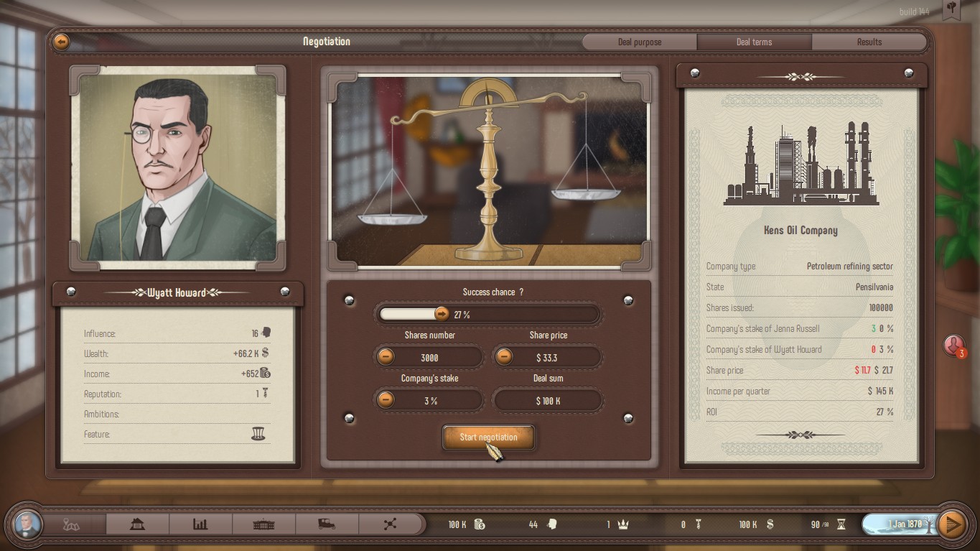Decrease Shares number using its minus control
The image size is (980, 551).
[386, 357]
